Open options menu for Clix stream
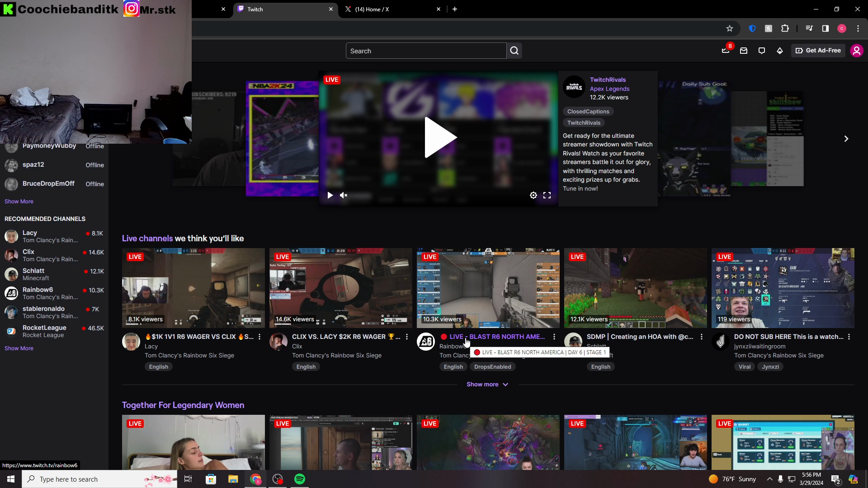868x488 pixels. (407, 337)
